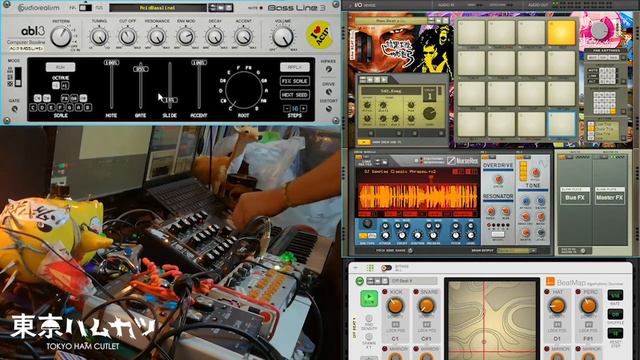
Task: Toggle Lock Pos under BeatMap Kick
Action: pyautogui.click(x=395, y=324)
